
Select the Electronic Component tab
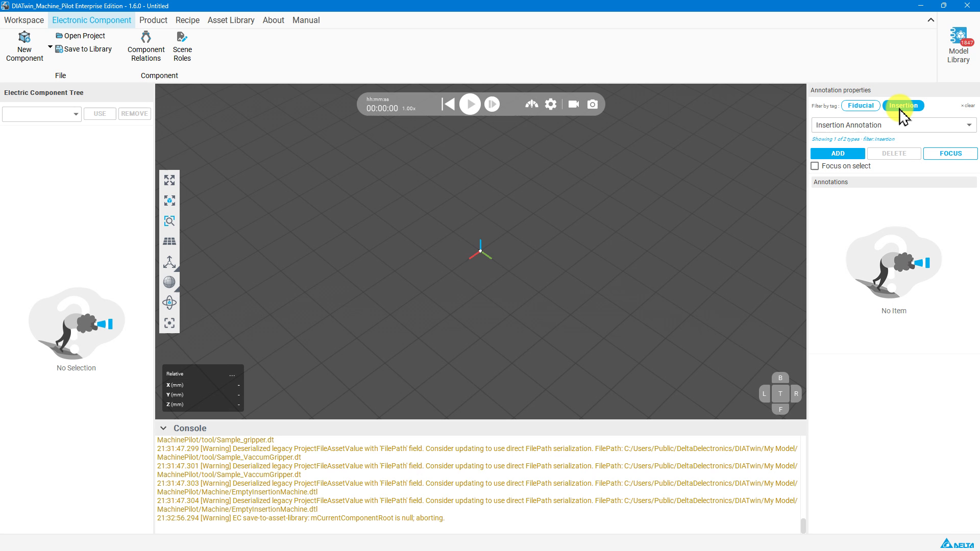[x=91, y=20]
